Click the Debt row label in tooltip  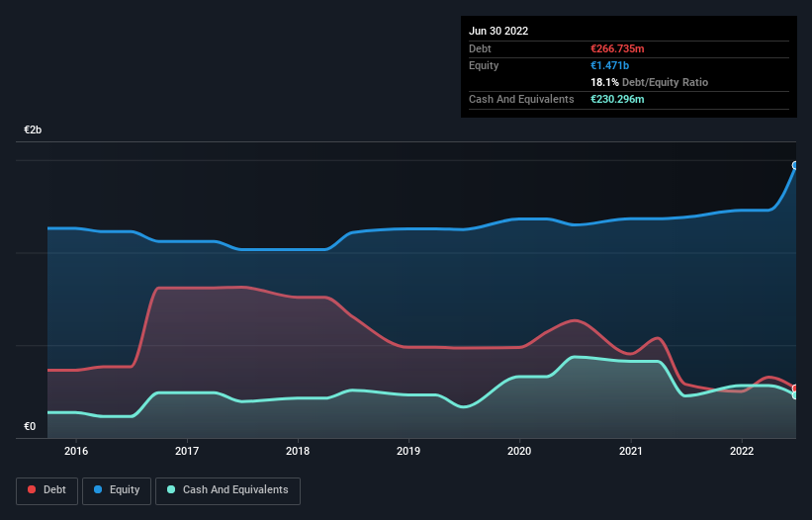(480, 48)
